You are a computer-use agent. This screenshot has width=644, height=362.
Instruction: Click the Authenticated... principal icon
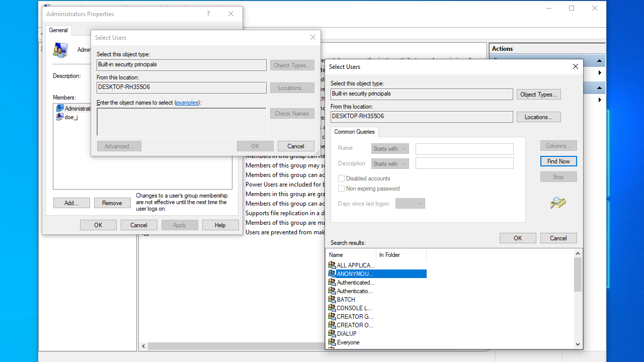[x=332, y=282]
